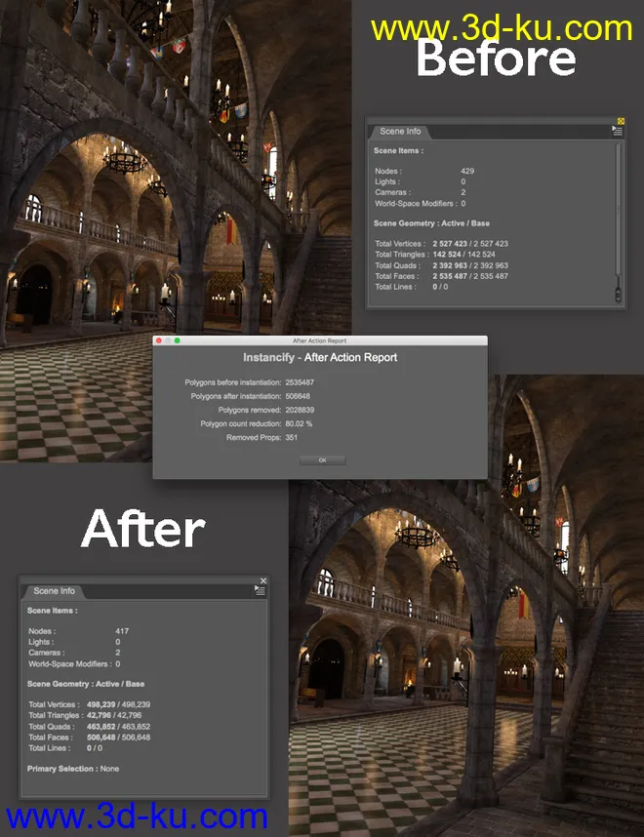
Task: Click the top www.3d-ku.com watermark link
Action: (503, 27)
